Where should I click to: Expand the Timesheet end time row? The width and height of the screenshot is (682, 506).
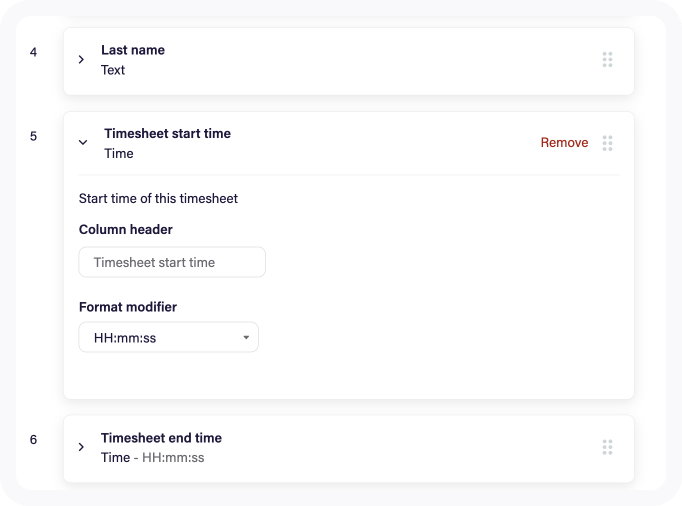[x=81, y=447]
